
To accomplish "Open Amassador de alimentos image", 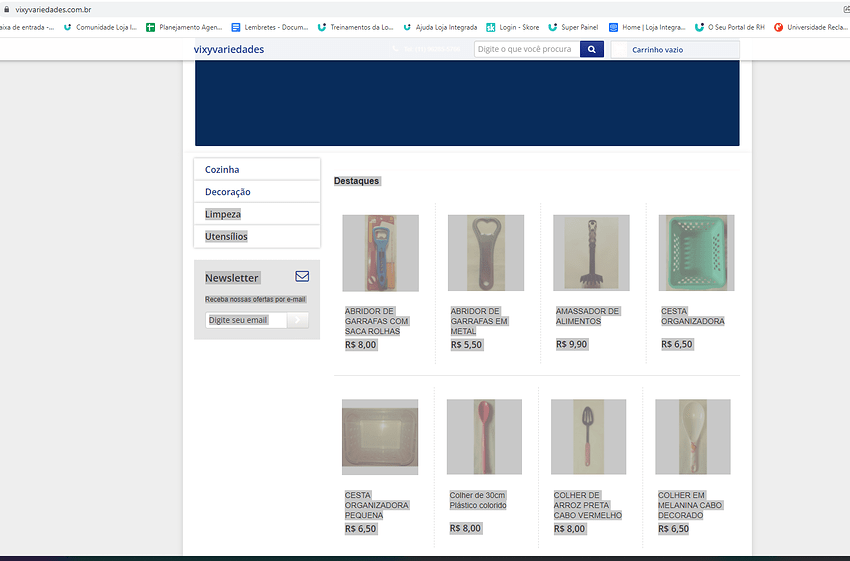I will [591, 253].
